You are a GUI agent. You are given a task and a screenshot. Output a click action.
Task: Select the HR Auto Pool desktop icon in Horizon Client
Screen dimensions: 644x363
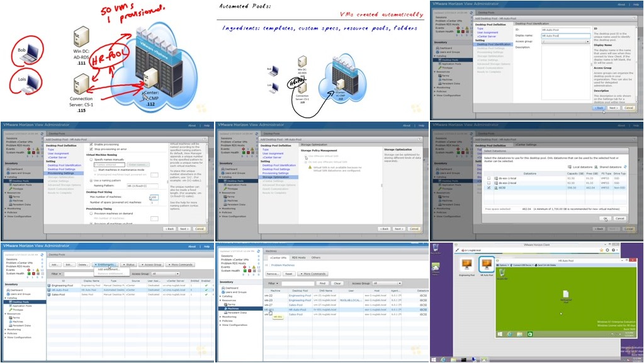tap(487, 264)
